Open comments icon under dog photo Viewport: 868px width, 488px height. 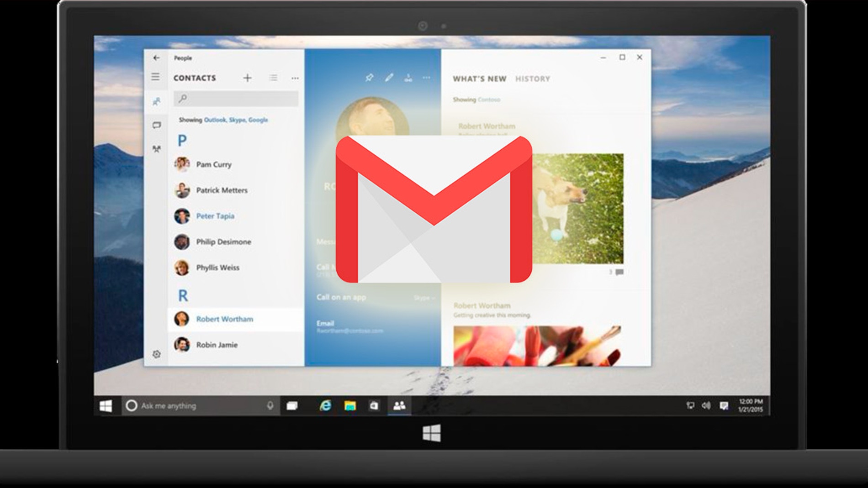(x=619, y=272)
